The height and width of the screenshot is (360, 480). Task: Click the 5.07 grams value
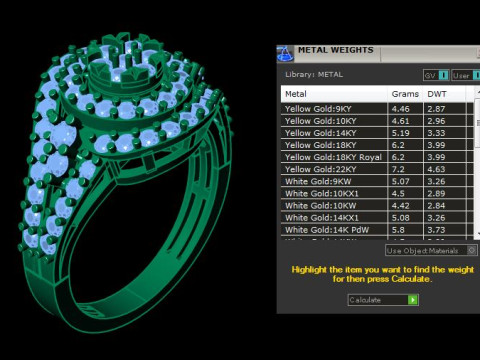[x=400, y=182]
